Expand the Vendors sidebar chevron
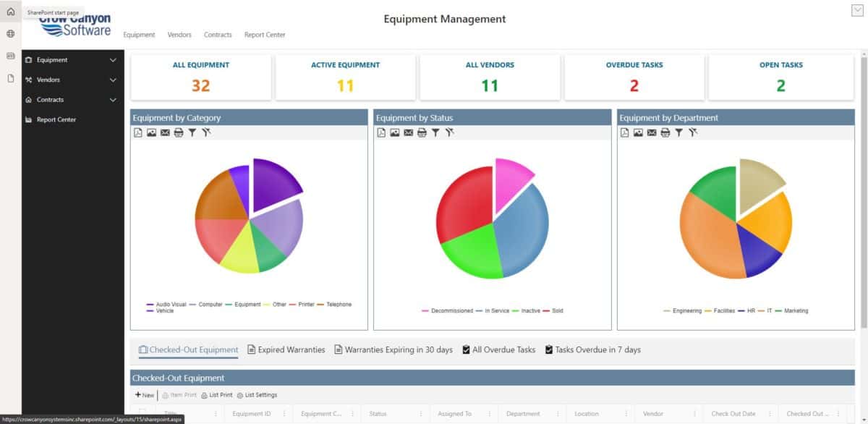The width and height of the screenshot is (868, 424). (x=112, y=80)
